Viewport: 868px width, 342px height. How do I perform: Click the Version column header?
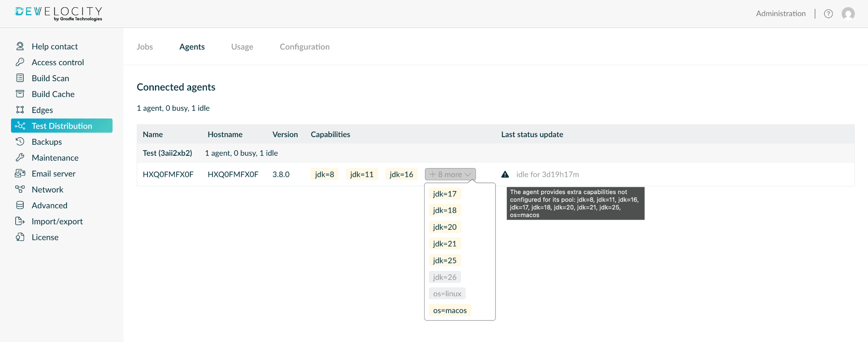click(x=285, y=134)
